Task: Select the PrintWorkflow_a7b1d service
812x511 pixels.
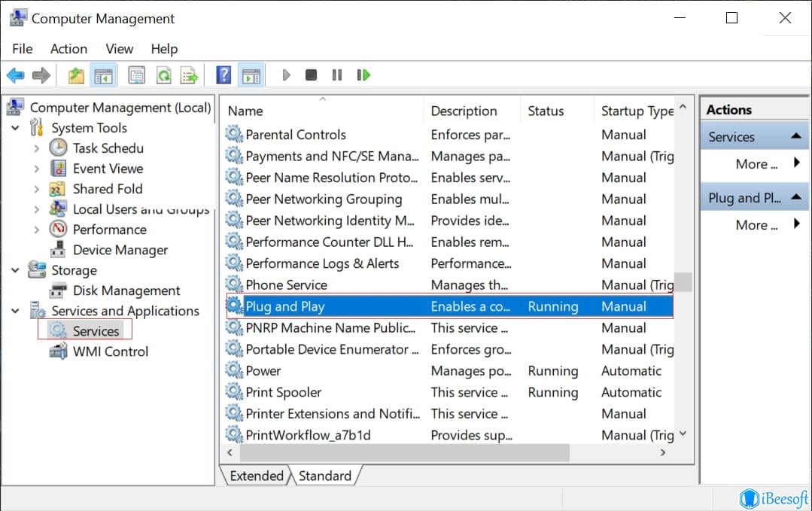Action: pyautogui.click(x=449, y=435)
